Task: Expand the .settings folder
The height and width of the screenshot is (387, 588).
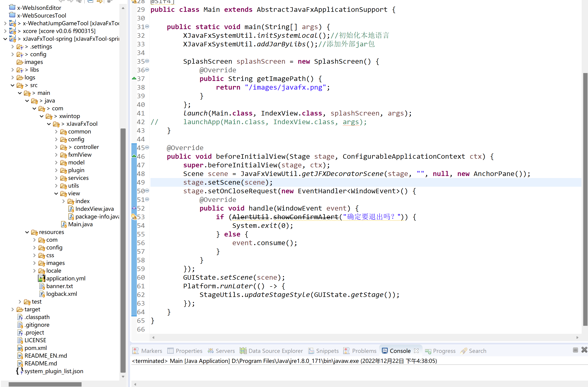Action: click(13, 46)
